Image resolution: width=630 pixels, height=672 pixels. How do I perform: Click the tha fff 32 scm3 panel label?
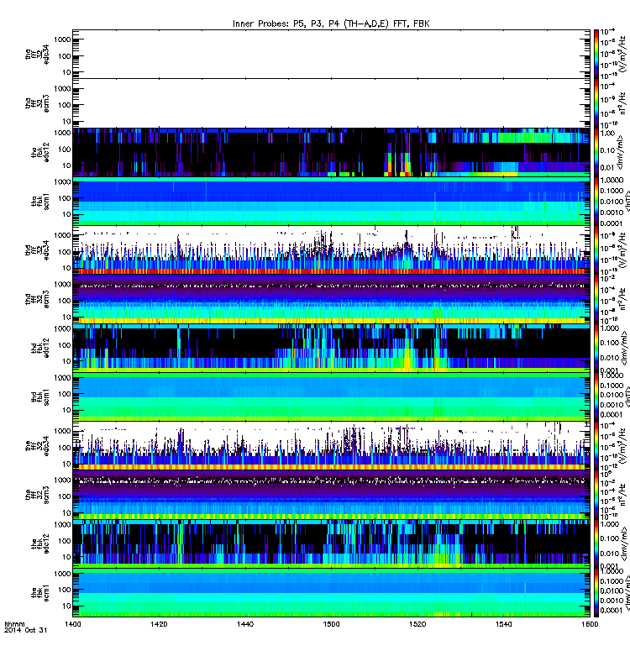point(37,103)
